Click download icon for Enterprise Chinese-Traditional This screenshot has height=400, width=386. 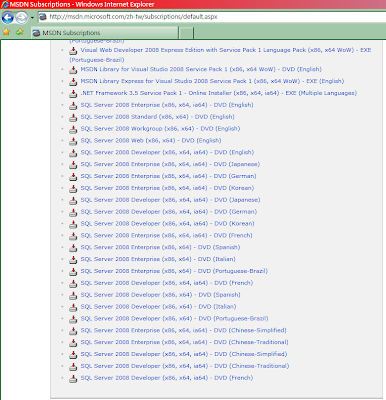73,343
